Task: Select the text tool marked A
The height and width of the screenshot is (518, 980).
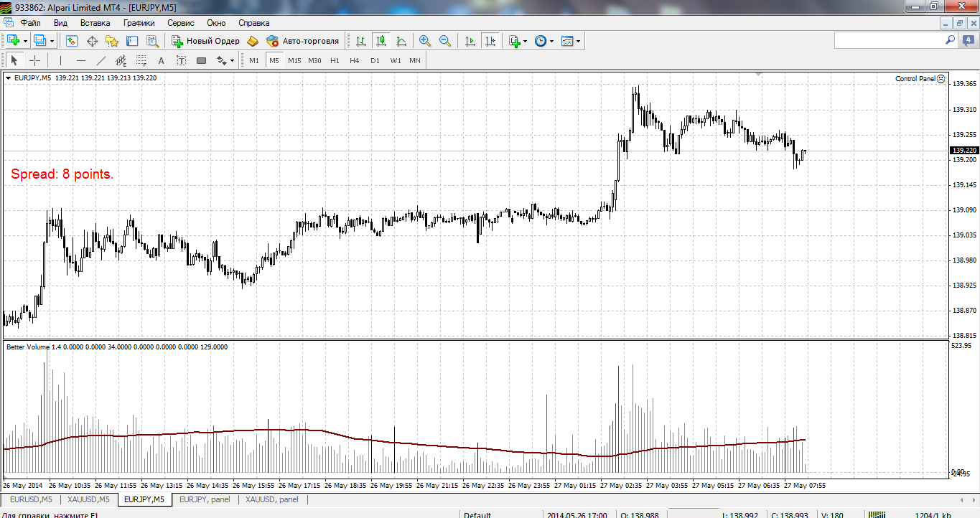Action: pyautogui.click(x=162, y=60)
